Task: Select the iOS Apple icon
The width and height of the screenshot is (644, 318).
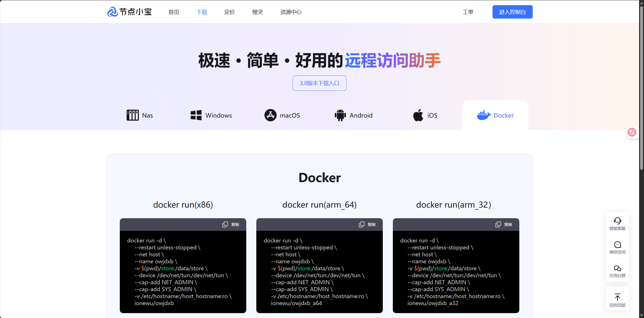Action: (418, 115)
